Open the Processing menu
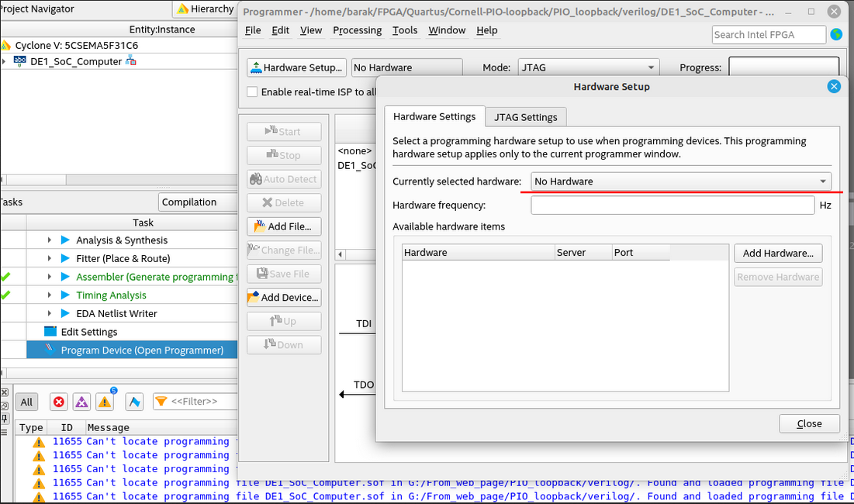 (358, 30)
